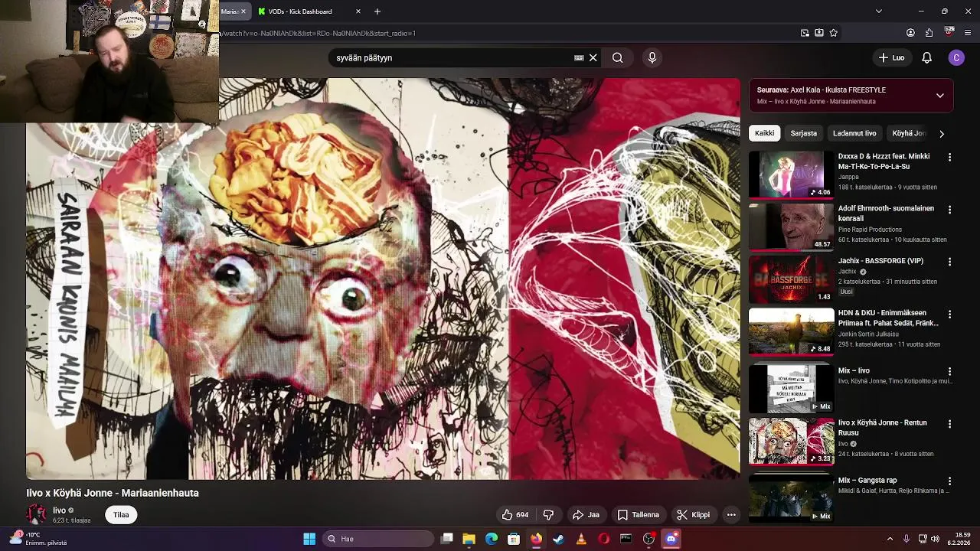980x551 pixels.
Task: Subscribe with the Tilaa button
Action: tap(121, 515)
